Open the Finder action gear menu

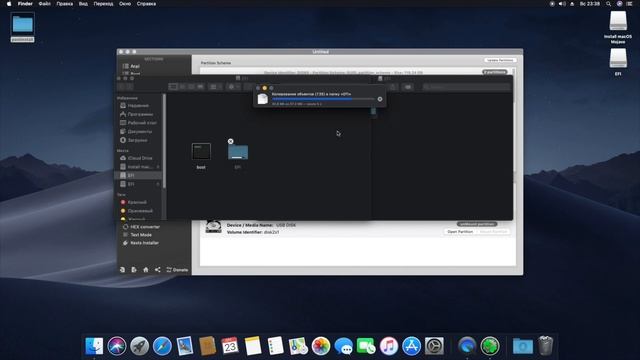(234, 87)
